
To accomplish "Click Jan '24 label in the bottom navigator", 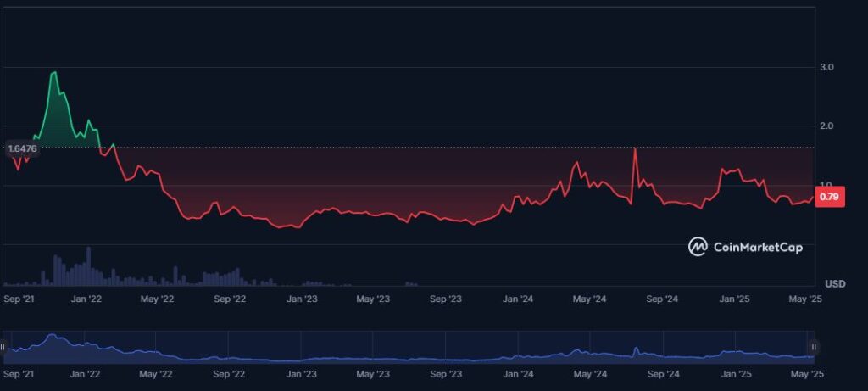I will coord(518,373).
